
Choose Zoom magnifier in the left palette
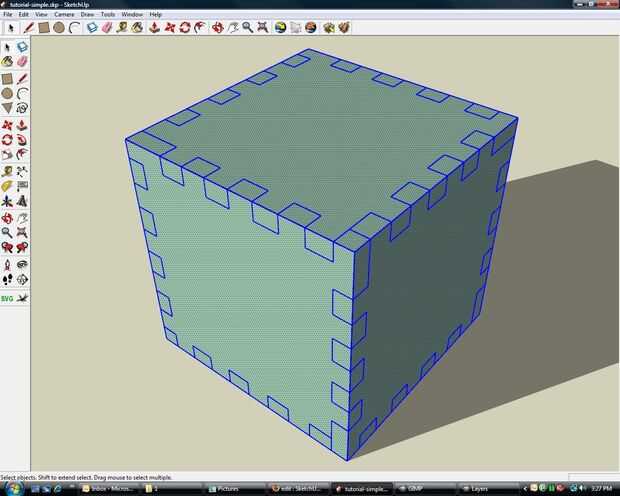click(x=7, y=233)
